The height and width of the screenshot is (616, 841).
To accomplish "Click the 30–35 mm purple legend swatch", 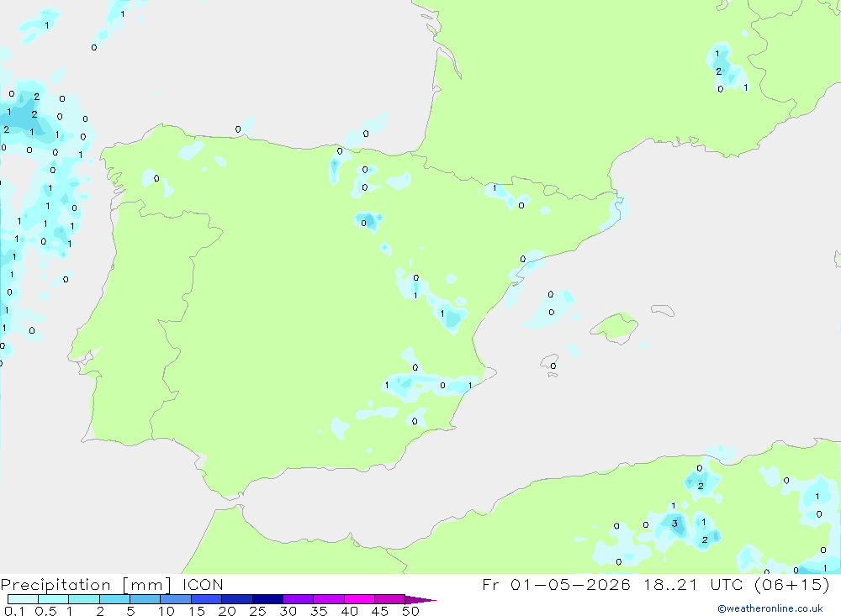I will tap(299, 599).
